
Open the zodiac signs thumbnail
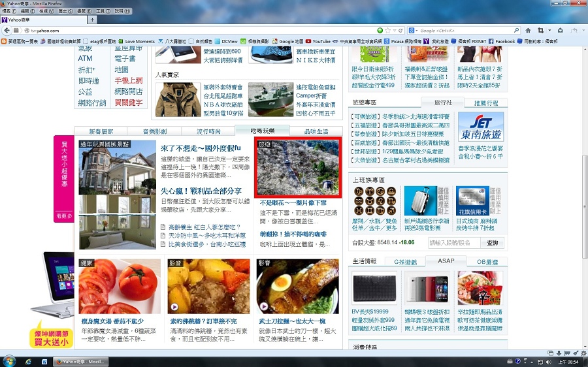[x=374, y=200]
